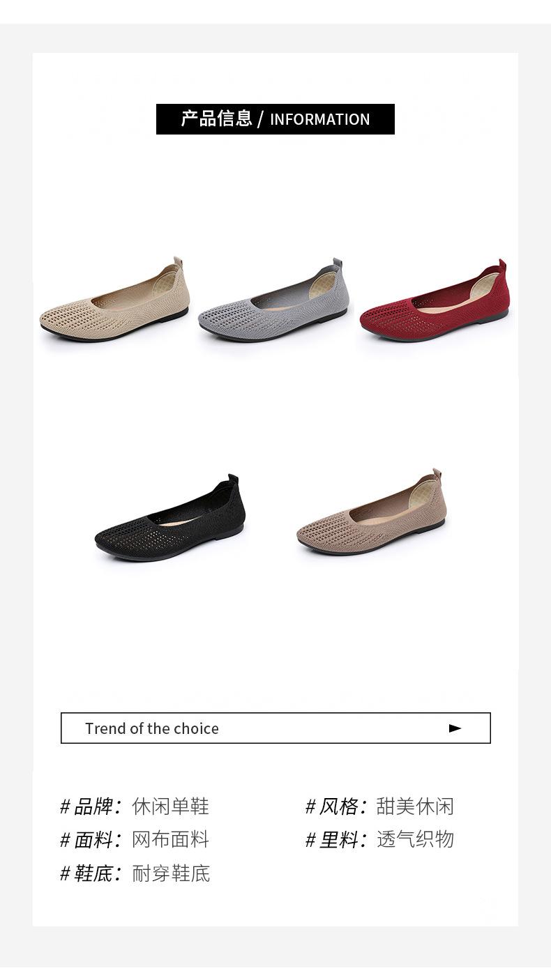Click the 鞋底 label
This screenshot has width=551, height=980.
(93, 873)
